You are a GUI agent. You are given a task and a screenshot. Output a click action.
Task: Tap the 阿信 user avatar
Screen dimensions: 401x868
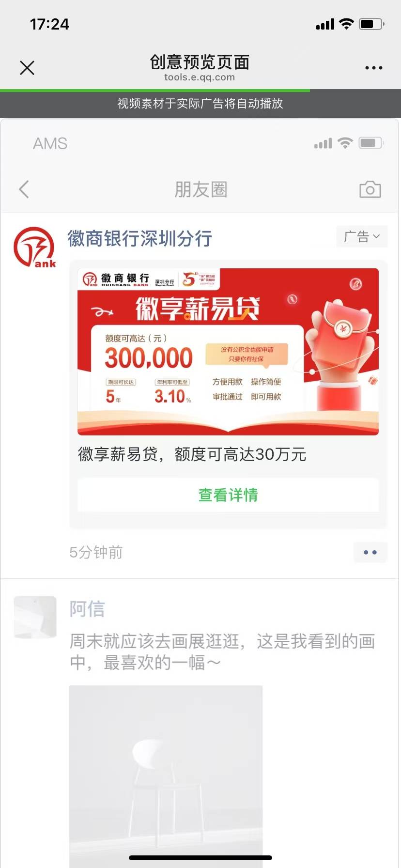click(x=35, y=617)
